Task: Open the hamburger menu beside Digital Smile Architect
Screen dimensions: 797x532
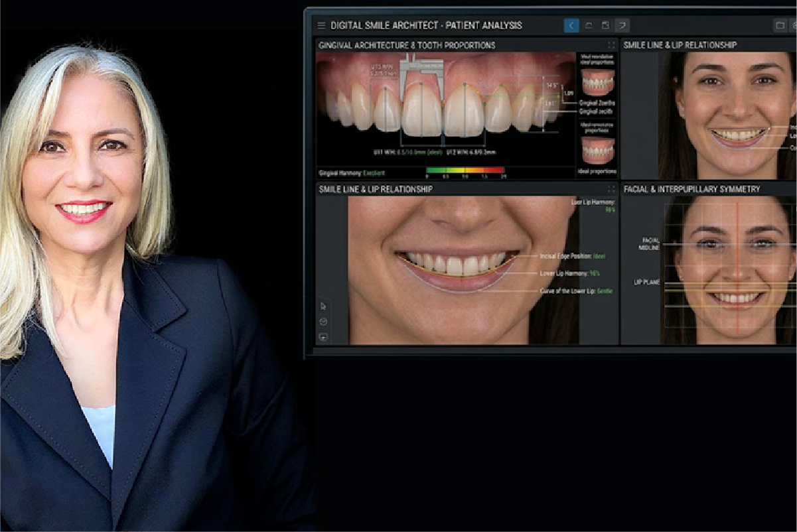Action: pos(321,25)
